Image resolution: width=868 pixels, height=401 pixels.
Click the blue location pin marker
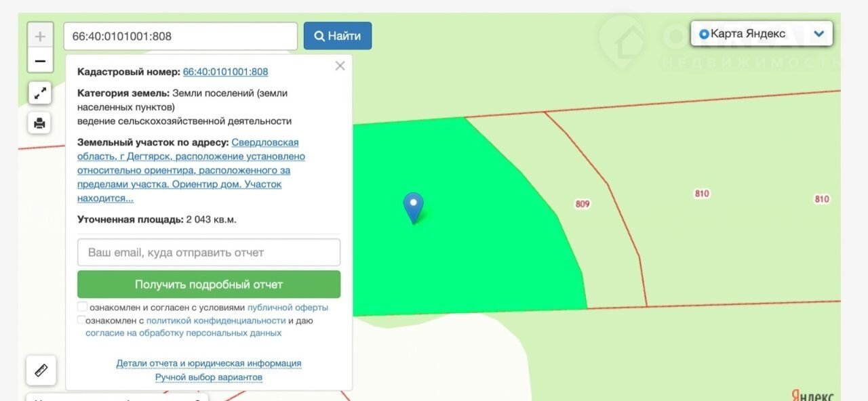point(413,207)
